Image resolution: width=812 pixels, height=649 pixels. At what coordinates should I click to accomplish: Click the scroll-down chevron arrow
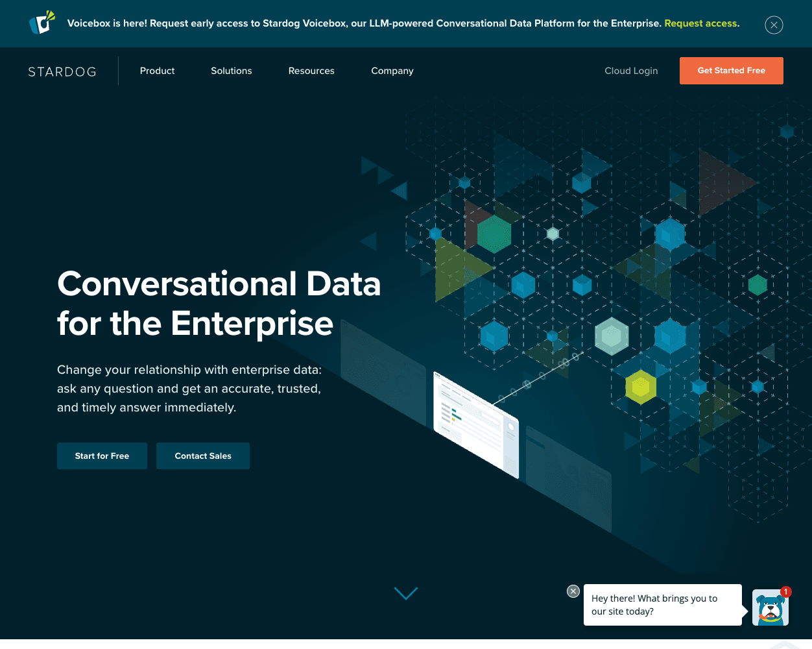point(406,593)
